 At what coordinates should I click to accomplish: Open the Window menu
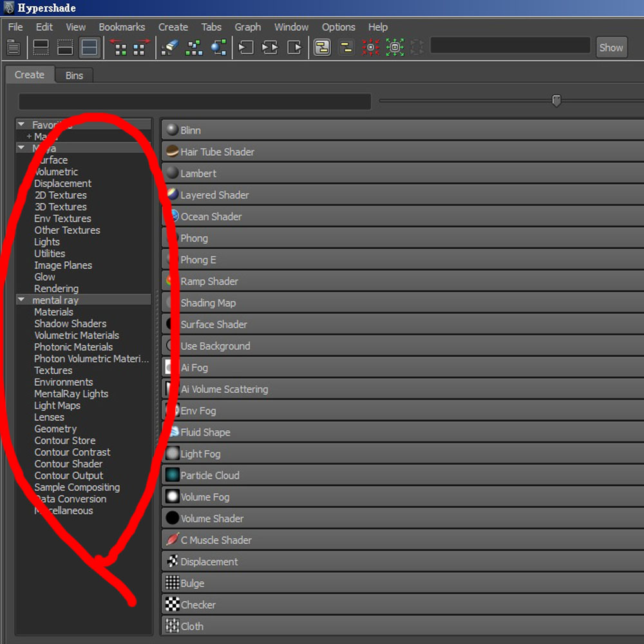(291, 27)
